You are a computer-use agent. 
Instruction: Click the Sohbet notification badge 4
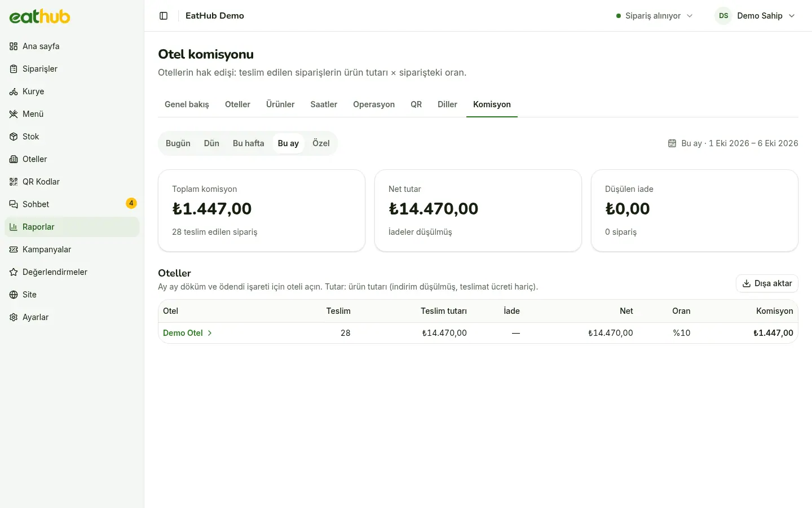(131, 203)
